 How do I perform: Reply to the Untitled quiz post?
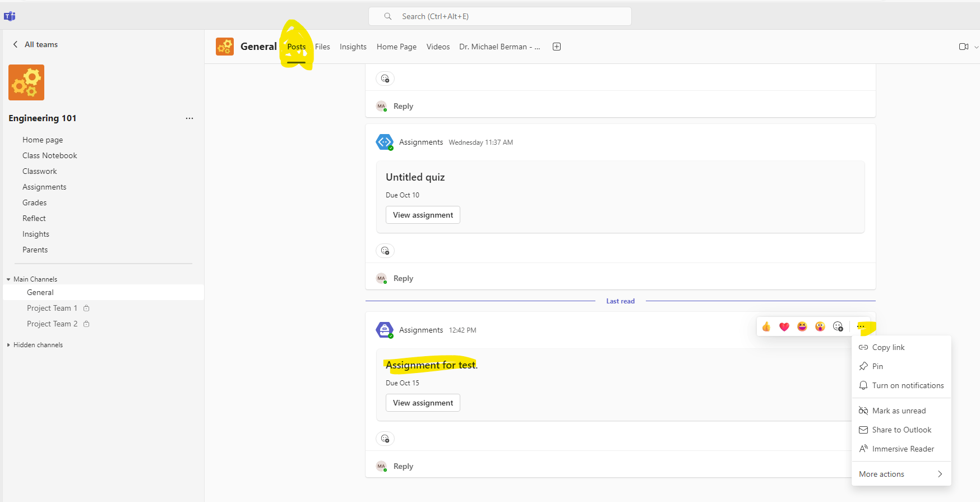(x=403, y=278)
